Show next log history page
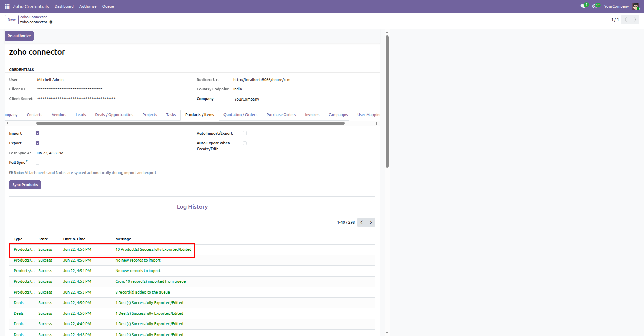The width and height of the screenshot is (644, 336). click(x=371, y=222)
